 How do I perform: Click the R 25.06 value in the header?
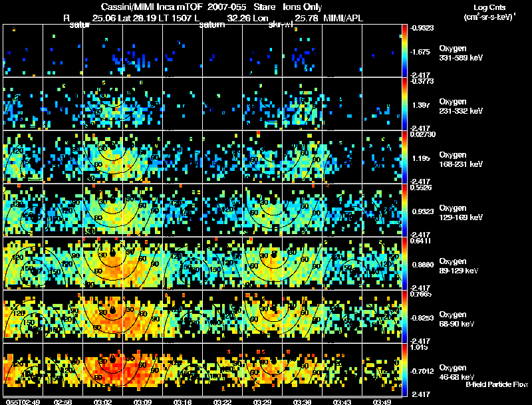tap(90, 18)
